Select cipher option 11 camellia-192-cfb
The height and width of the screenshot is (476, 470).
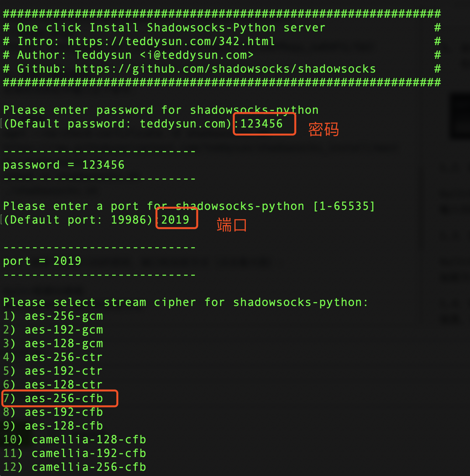[x=75, y=453]
